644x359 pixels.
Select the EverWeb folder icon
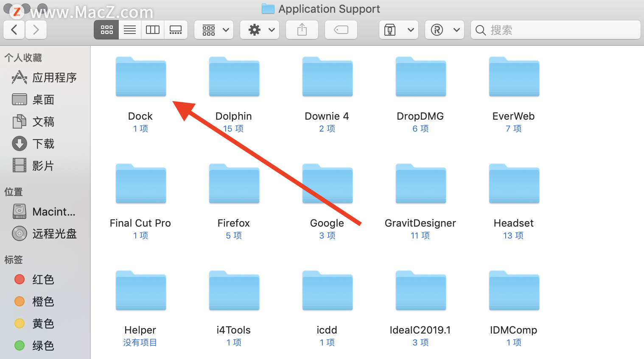click(514, 77)
